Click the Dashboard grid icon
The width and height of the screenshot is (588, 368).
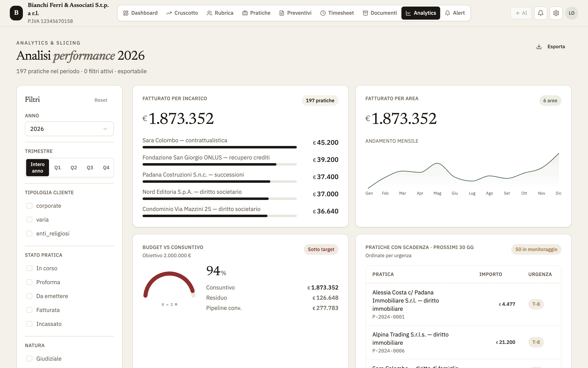(126, 13)
